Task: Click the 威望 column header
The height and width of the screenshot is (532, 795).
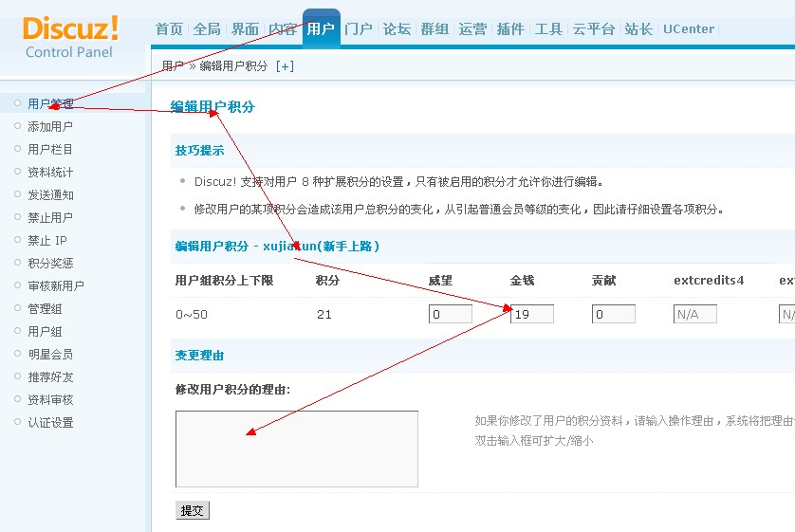Action: click(440, 280)
